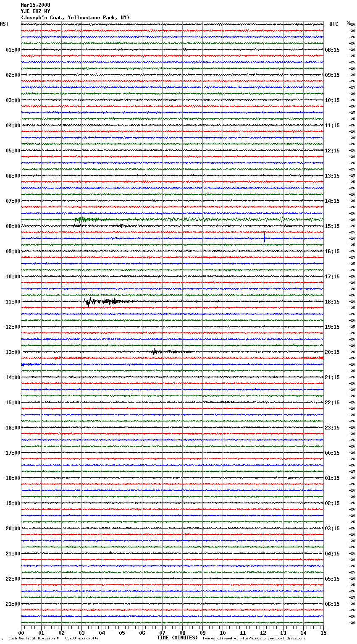
Task: Click the bottom-axis minute tick label 08
Action: click(182, 633)
